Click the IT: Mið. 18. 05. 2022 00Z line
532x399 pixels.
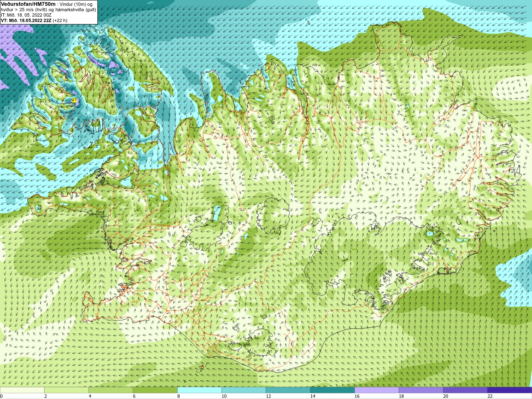pyautogui.click(x=26, y=15)
